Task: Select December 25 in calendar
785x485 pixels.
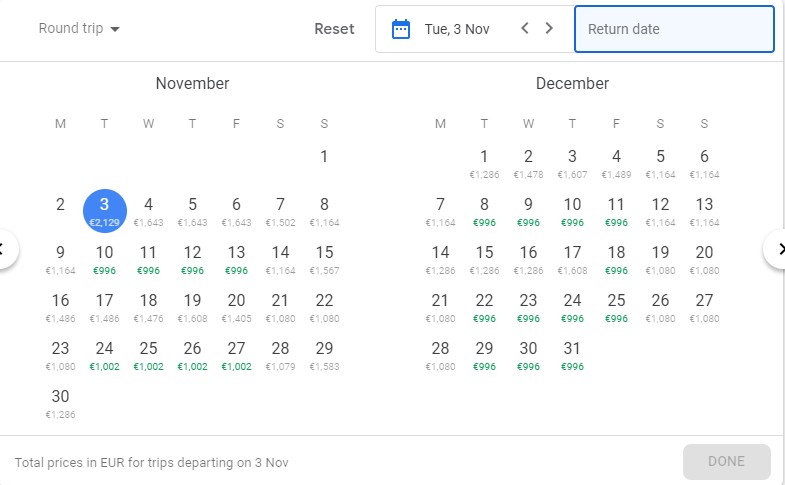Action: (x=616, y=306)
